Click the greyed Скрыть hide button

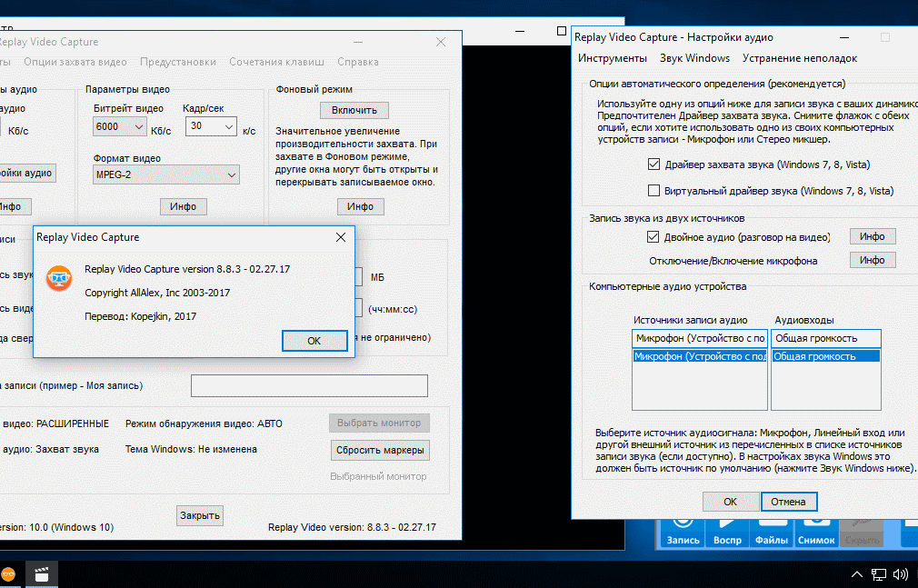[862, 533]
